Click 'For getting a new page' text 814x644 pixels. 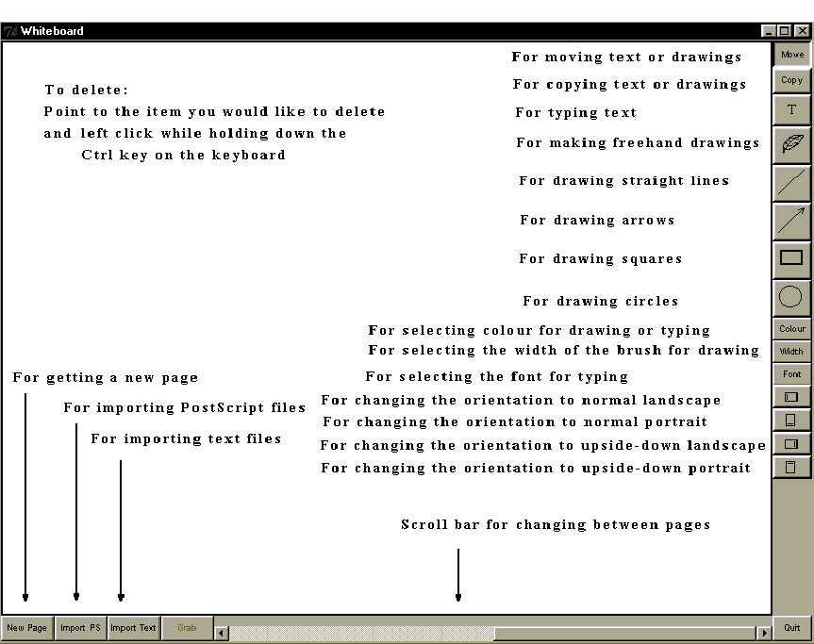click(106, 377)
